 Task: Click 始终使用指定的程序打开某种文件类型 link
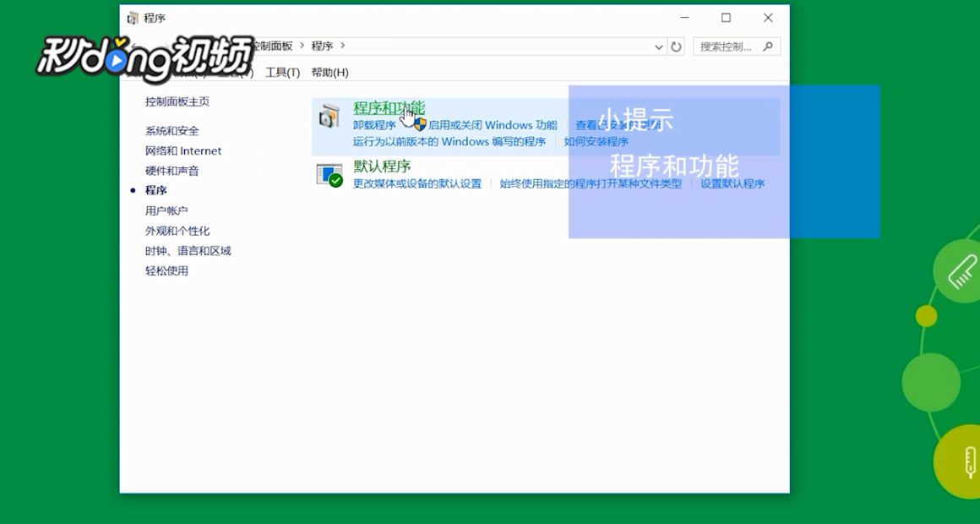591,184
